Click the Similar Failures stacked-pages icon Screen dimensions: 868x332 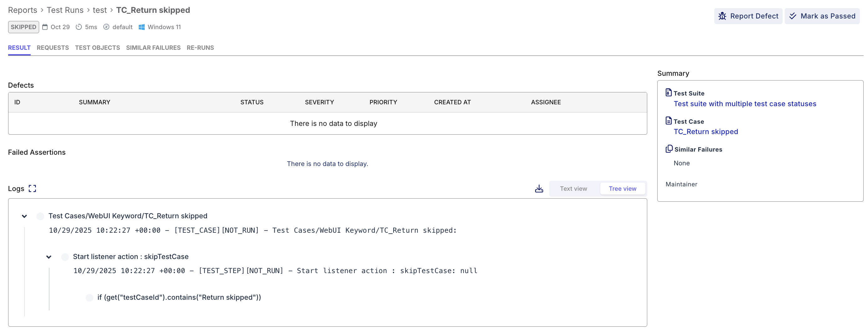click(669, 149)
